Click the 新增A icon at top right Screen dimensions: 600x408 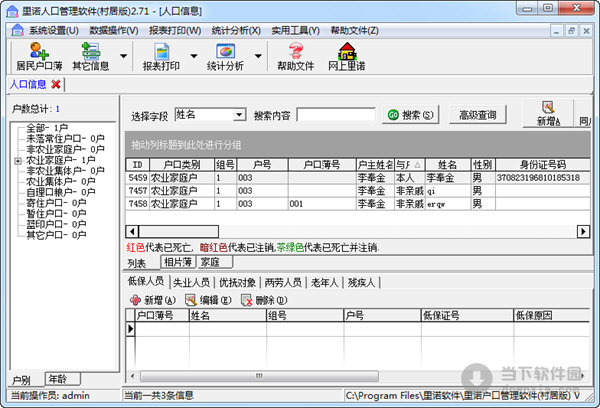click(x=548, y=114)
